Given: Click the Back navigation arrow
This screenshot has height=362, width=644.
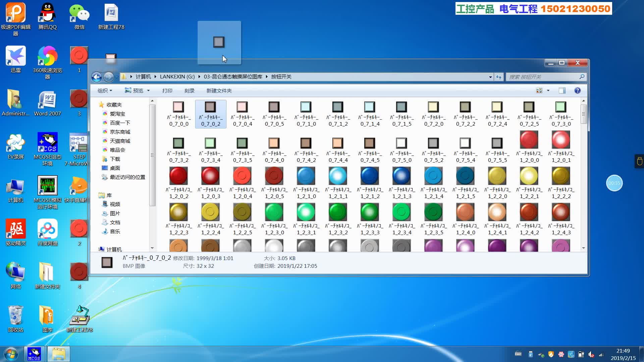Looking at the screenshot, I should [x=97, y=77].
